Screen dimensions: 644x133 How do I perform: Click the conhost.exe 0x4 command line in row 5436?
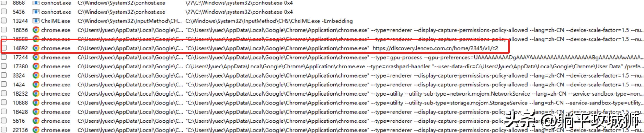point(239,12)
